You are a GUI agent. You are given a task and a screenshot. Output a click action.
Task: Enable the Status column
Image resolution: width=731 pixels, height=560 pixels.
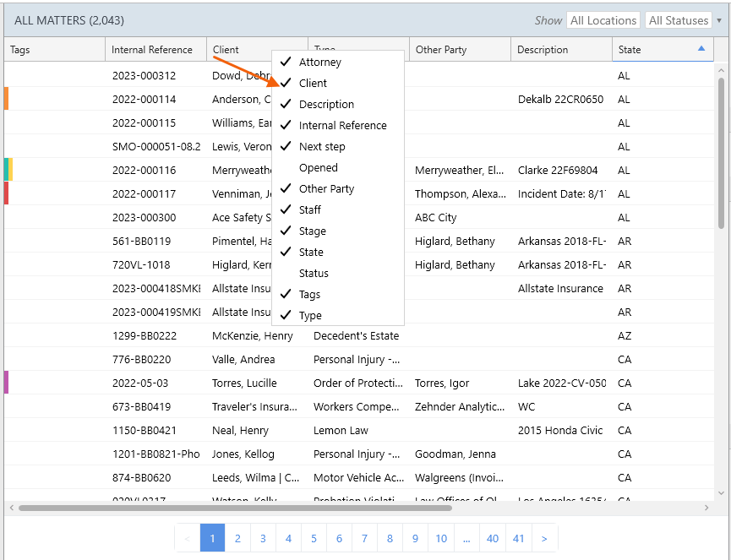coord(337,273)
